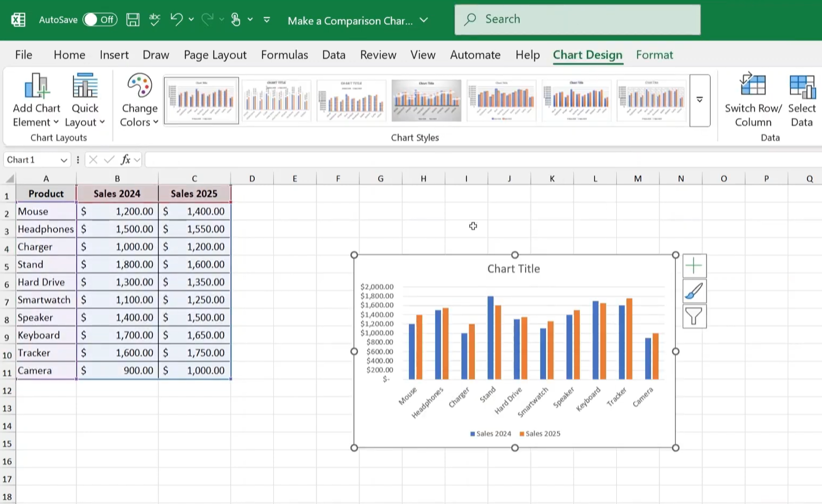Open Change Colors palette
Viewport: 822px width, 504px height.
click(x=140, y=100)
